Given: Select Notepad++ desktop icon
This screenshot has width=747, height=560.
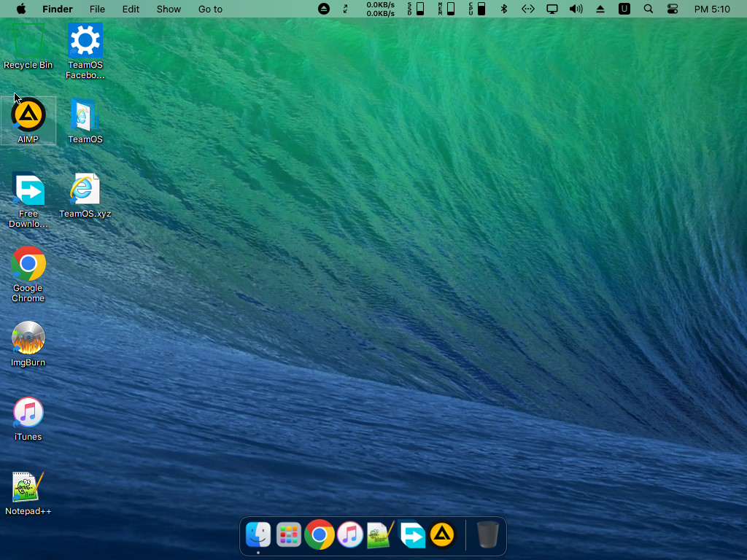Looking at the screenshot, I should pos(28,494).
